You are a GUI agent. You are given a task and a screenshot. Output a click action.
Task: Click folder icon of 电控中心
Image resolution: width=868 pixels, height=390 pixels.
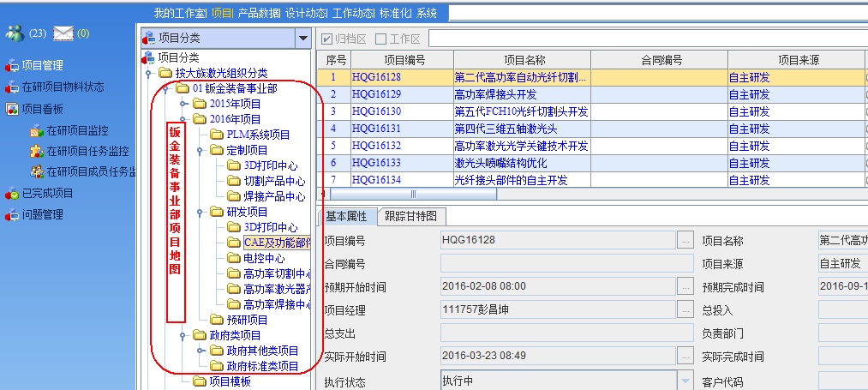234,258
